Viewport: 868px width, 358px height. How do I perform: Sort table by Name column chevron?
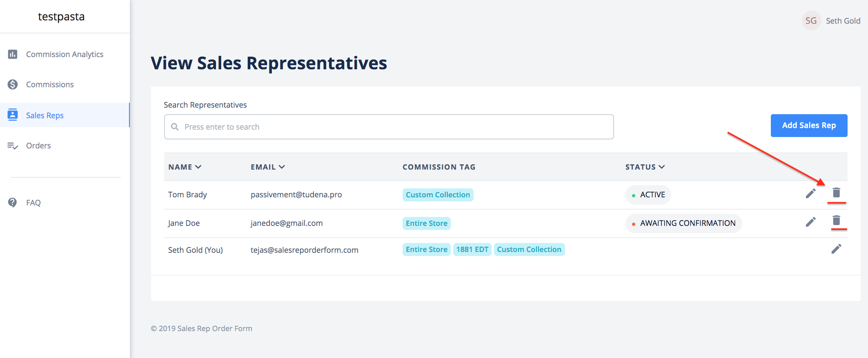pyautogui.click(x=198, y=167)
